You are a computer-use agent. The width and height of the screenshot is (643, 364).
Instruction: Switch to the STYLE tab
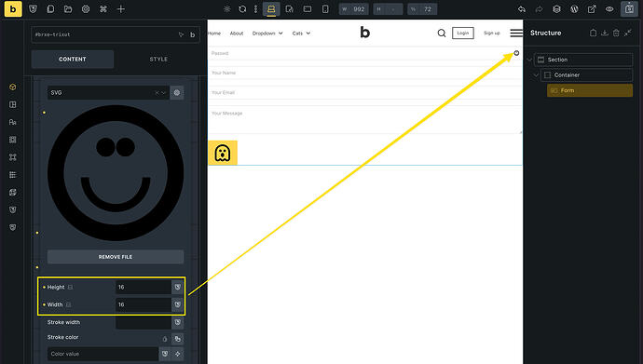158,59
